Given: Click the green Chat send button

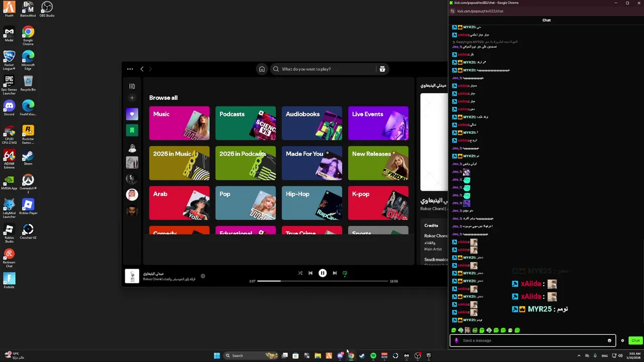Looking at the screenshot, I should [x=635, y=340].
